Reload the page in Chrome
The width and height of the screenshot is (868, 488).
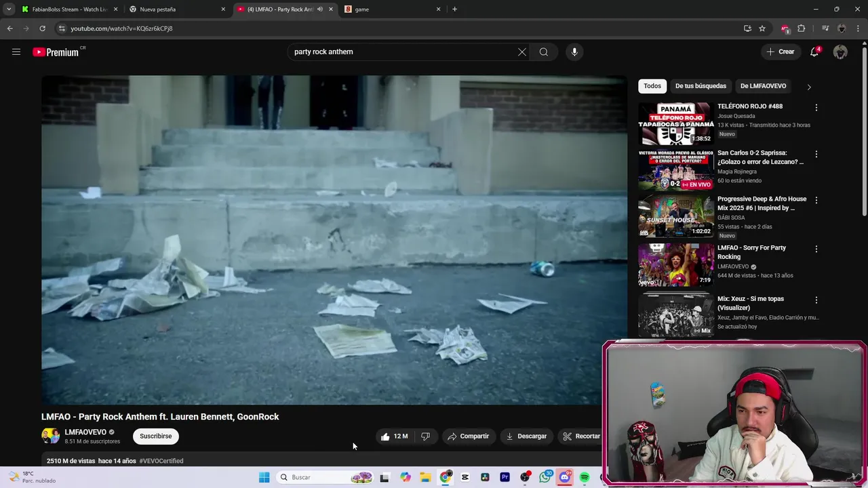pos(42,28)
